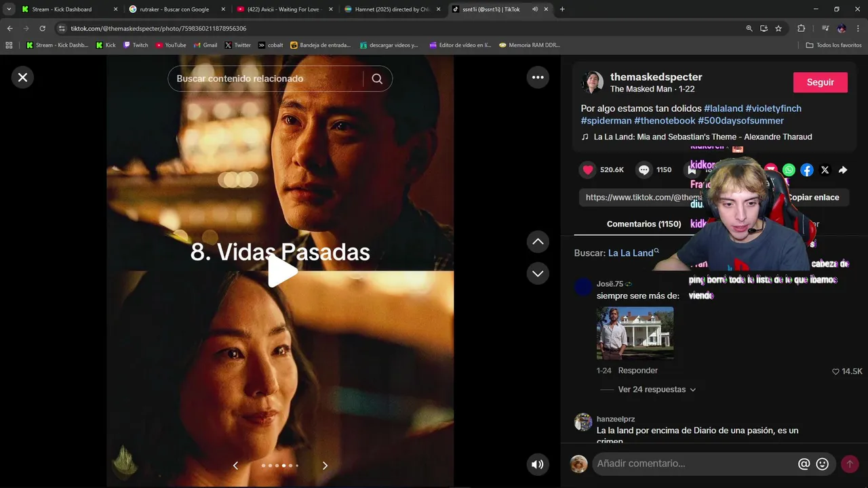Screen dimensions: 868x488
Task: Close the TikTok photo viewer
Action: pos(22,77)
